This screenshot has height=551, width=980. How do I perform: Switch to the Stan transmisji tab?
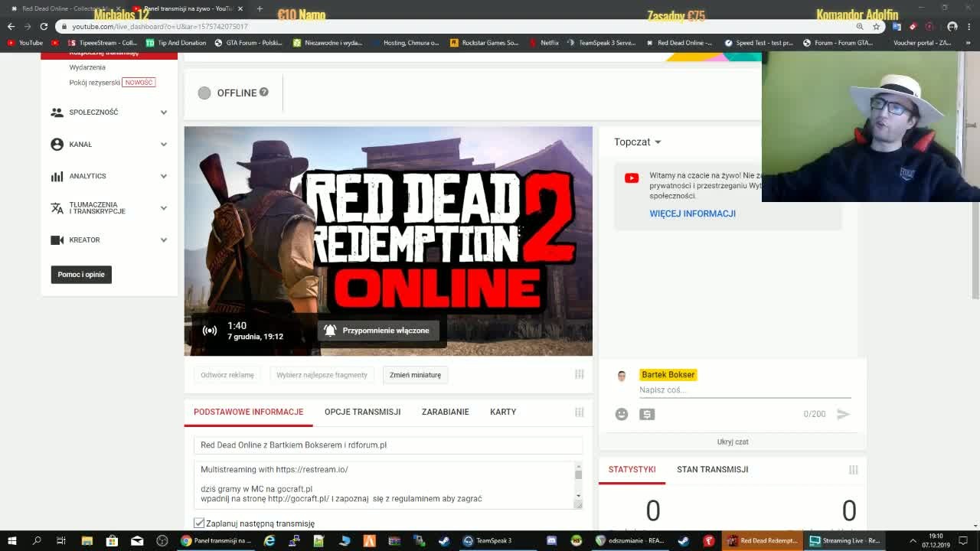tap(712, 470)
